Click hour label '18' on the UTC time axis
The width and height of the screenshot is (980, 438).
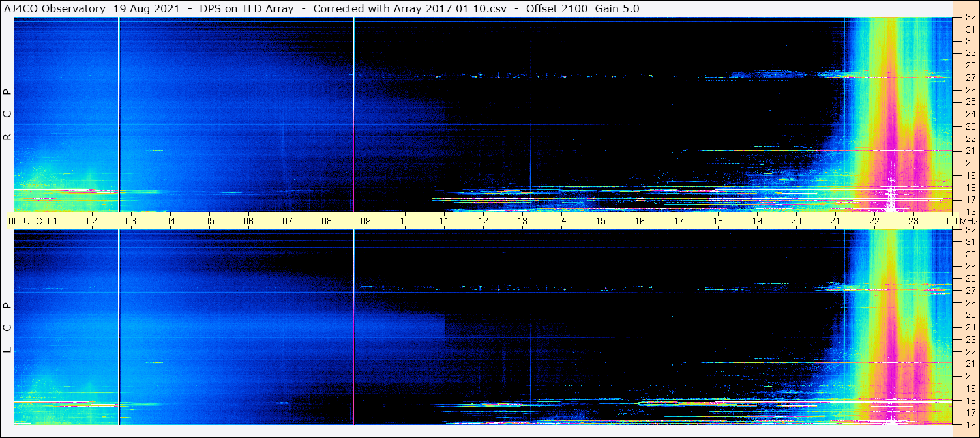(x=718, y=221)
